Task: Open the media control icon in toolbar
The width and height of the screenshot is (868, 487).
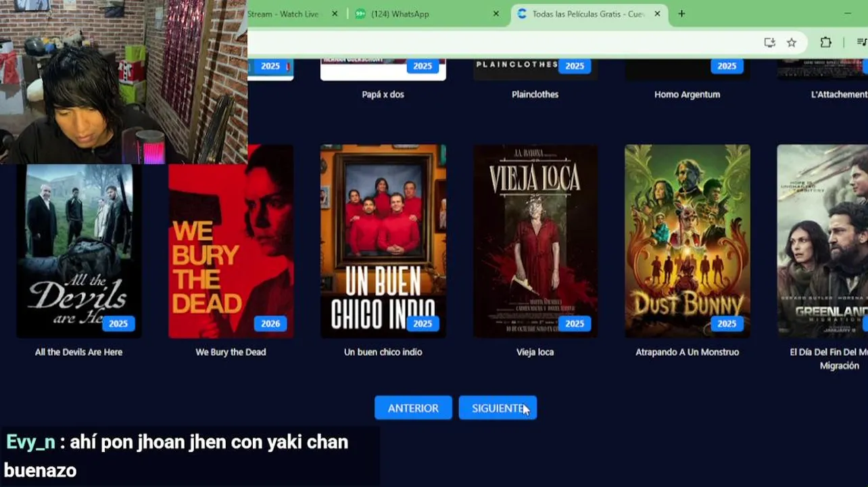Action: click(x=862, y=43)
